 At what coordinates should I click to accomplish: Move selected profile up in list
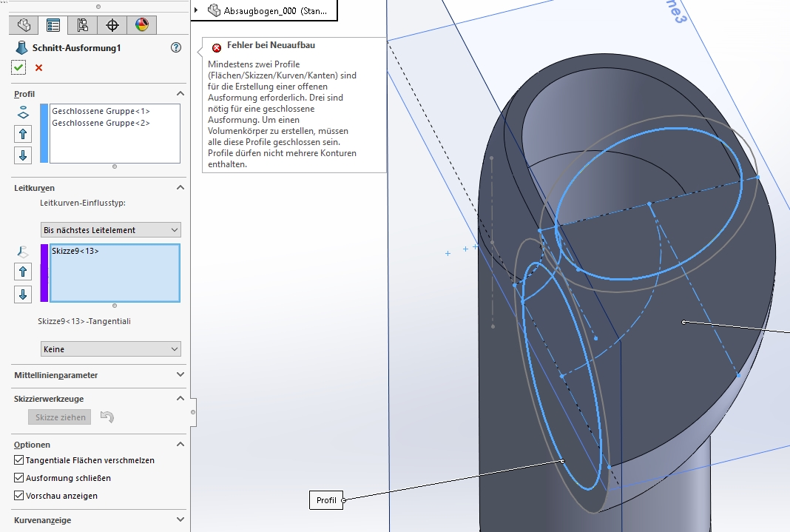23,134
